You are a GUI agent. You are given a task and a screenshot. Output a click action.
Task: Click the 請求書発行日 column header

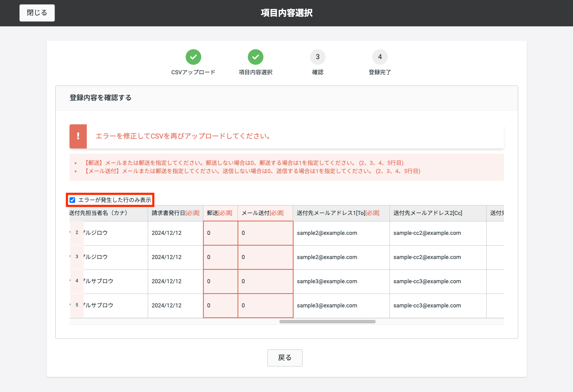click(x=175, y=213)
